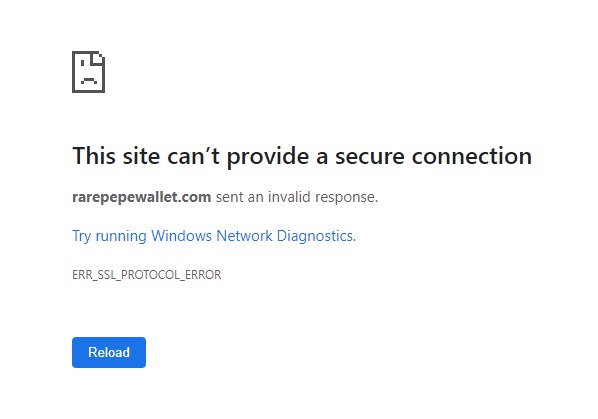Click the secure connection error heading
The height and width of the screenshot is (419, 598).
click(302, 156)
